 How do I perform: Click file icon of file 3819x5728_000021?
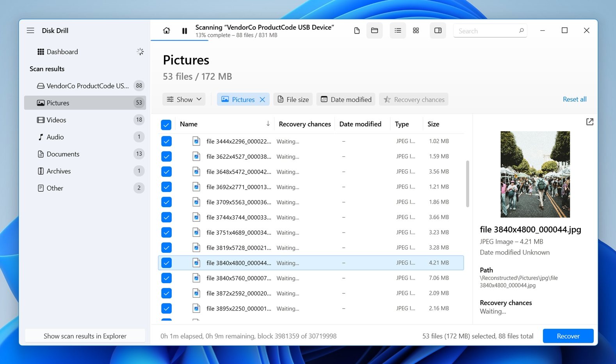point(196,248)
